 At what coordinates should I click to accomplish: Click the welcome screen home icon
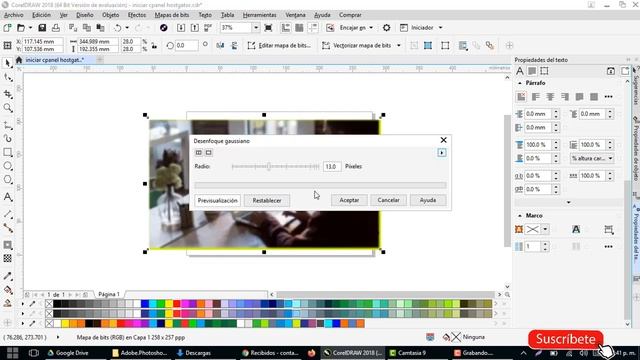[19, 60]
